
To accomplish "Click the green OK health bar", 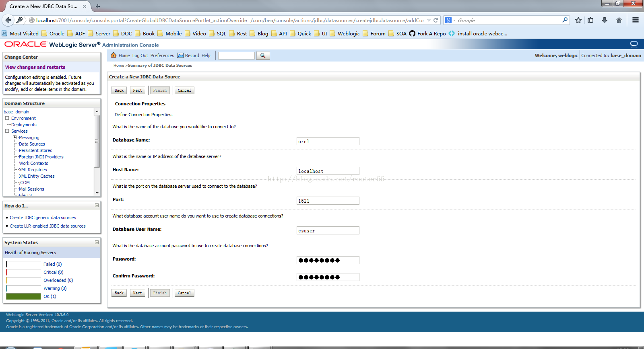I will click(23, 296).
